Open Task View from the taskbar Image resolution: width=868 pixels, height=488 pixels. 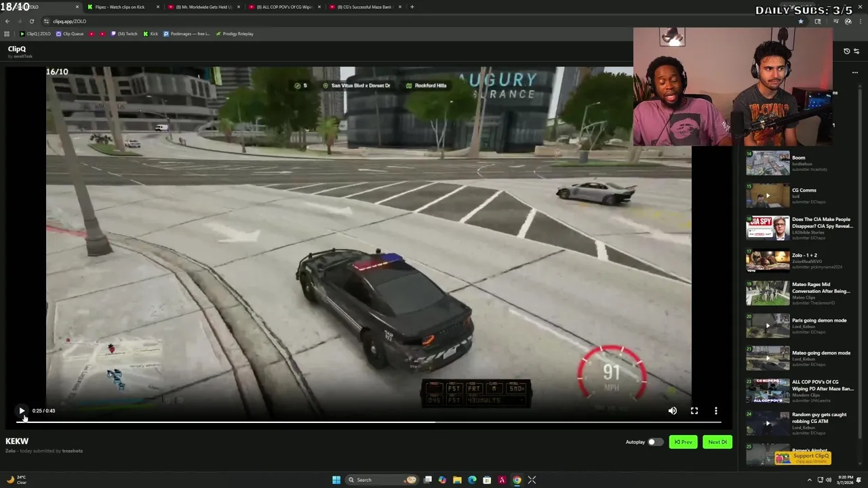[428, 480]
